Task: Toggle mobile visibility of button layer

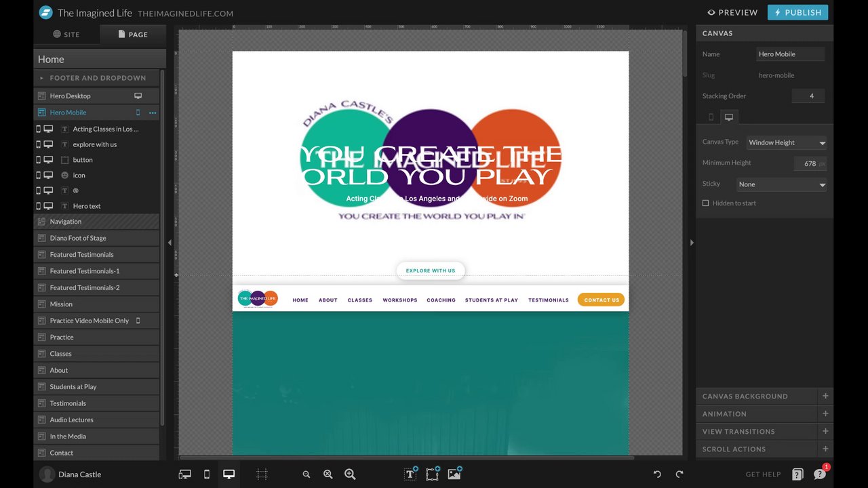Action: coord(38,160)
